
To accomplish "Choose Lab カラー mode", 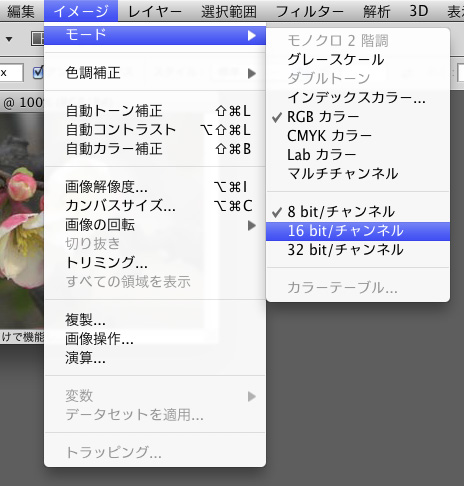I will pyautogui.click(x=358, y=155).
